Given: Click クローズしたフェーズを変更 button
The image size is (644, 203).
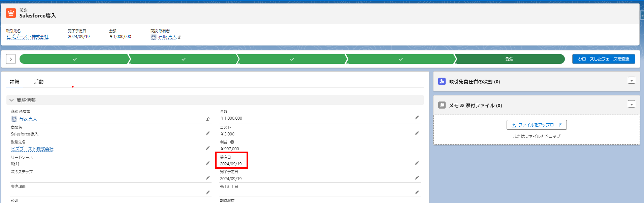Looking at the screenshot, I should pos(604,59).
